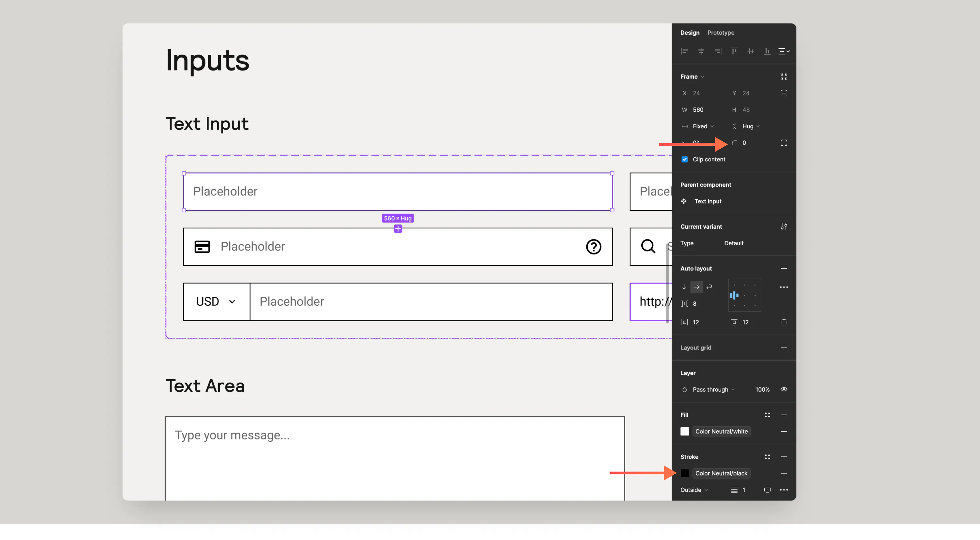Screen dimensions: 980x540
Task: Click credit card icon in input
Action: [202, 247]
